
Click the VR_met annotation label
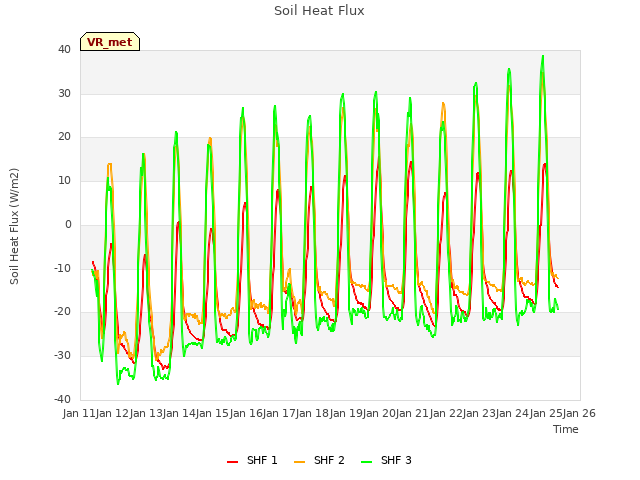click(110, 42)
